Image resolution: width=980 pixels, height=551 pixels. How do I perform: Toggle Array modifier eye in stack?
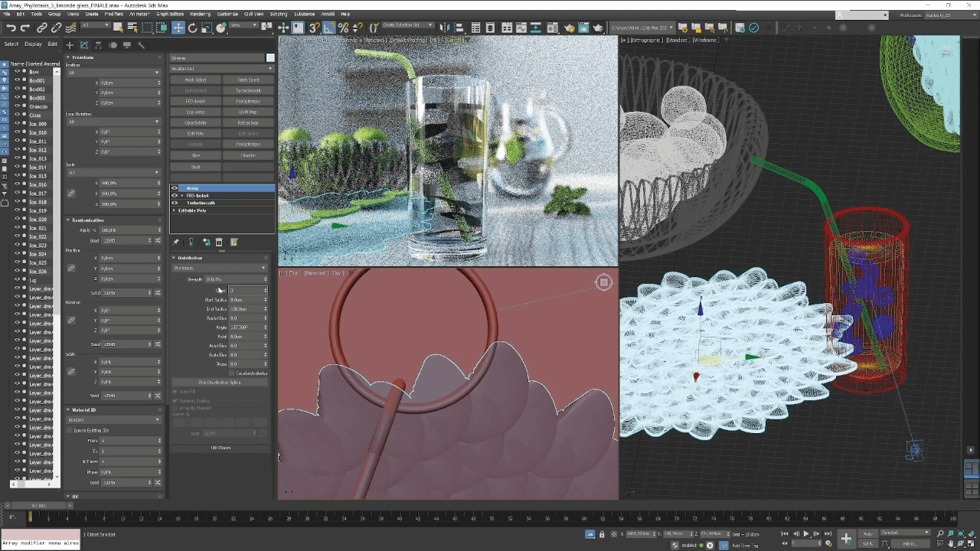coord(175,188)
